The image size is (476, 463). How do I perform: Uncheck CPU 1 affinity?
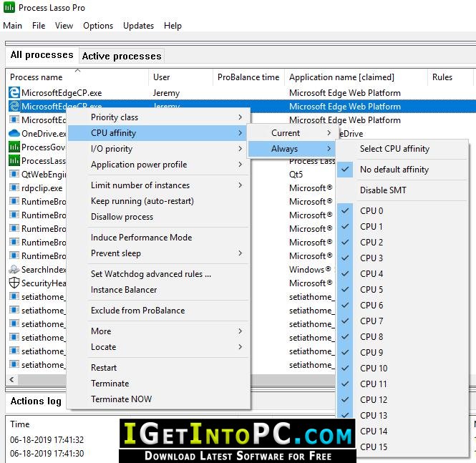point(402,227)
